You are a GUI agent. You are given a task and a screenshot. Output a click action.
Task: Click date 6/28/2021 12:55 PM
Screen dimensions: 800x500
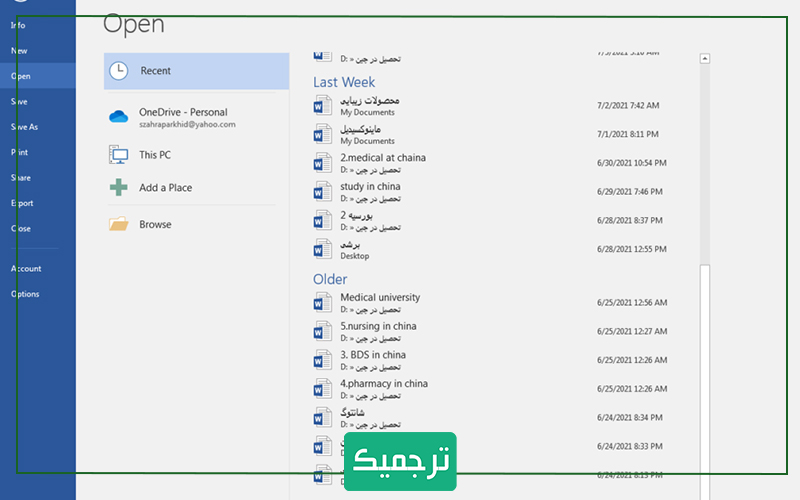pyautogui.click(x=632, y=249)
